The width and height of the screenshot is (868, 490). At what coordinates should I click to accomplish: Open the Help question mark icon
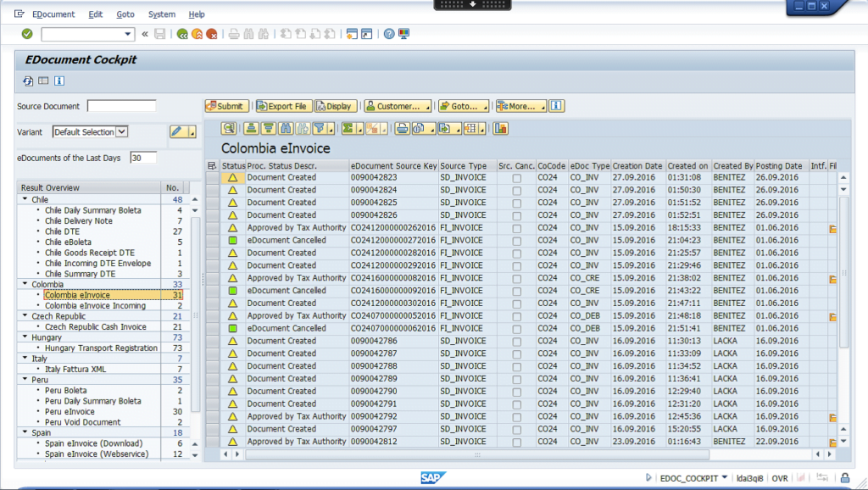point(389,34)
